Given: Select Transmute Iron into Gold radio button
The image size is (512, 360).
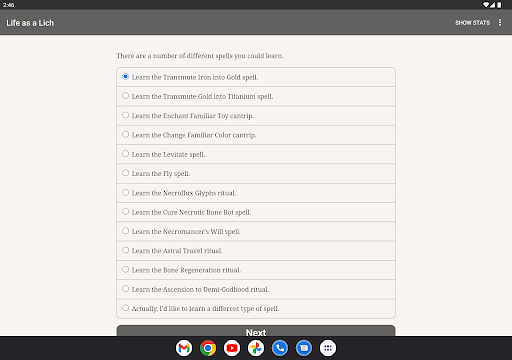Looking at the screenshot, I should click(125, 77).
